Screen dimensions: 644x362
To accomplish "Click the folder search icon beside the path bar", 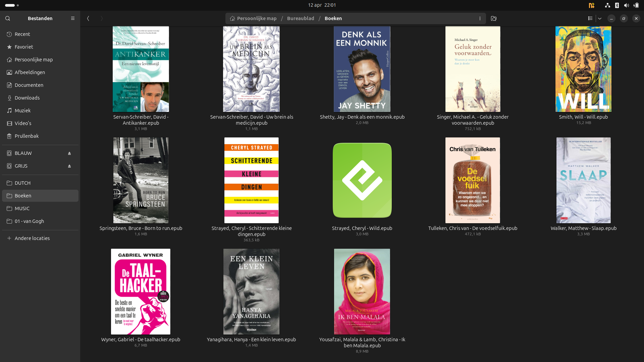I will coord(494,18).
